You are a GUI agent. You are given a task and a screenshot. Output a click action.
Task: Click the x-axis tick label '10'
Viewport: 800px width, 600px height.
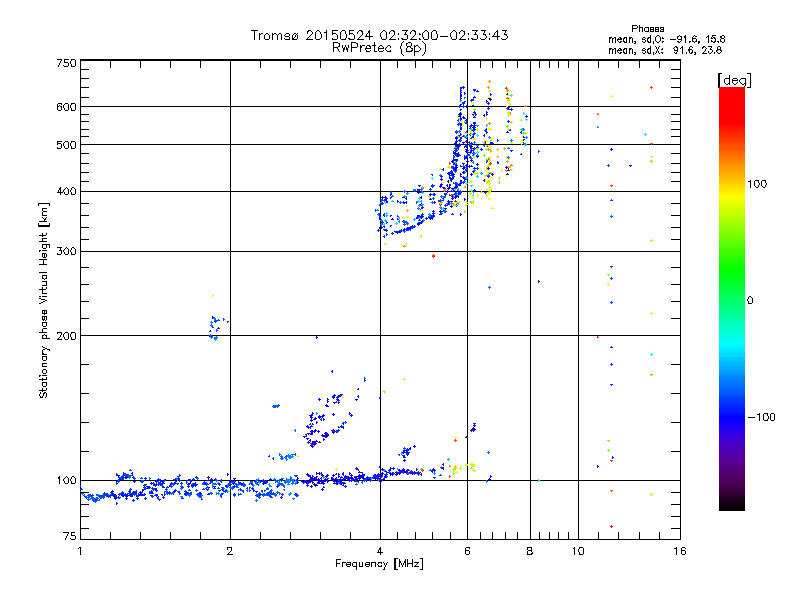click(x=578, y=551)
